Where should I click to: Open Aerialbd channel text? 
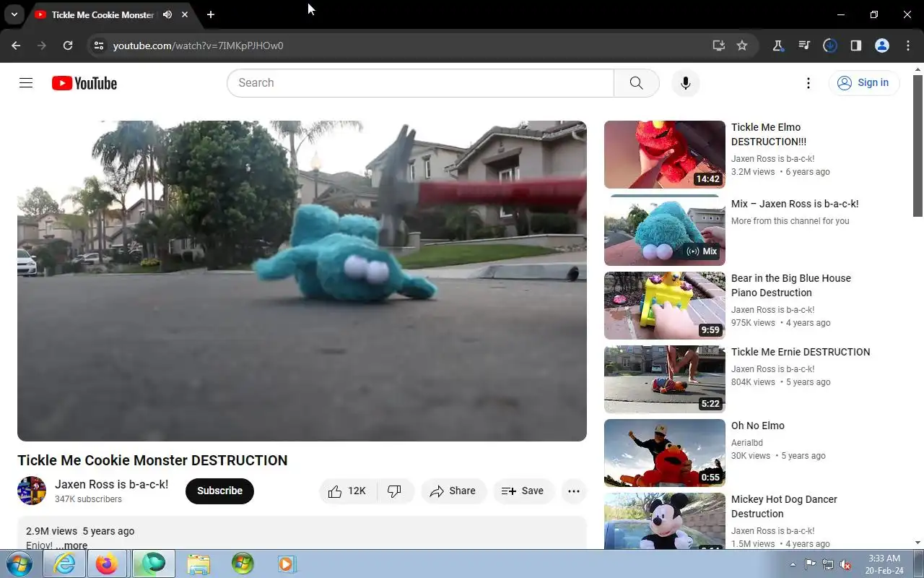(747, 443)
